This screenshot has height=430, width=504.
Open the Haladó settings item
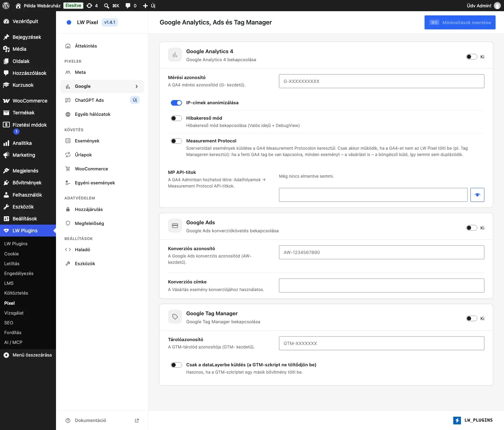(102, 250)
